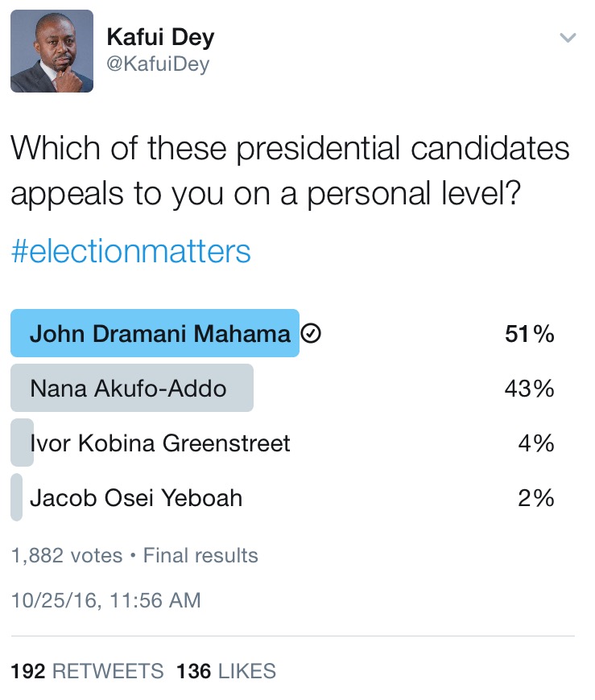This screenshot has width=595, height=700.
Task: Choose the Jacob Osei Yeboah poll option
Action: (135, 498)
